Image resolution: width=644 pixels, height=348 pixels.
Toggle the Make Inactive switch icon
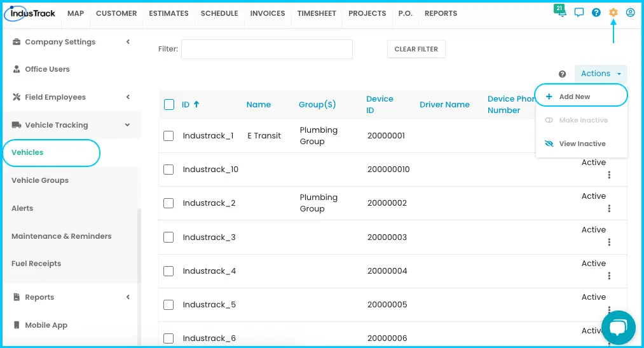(x=549, y=120)
